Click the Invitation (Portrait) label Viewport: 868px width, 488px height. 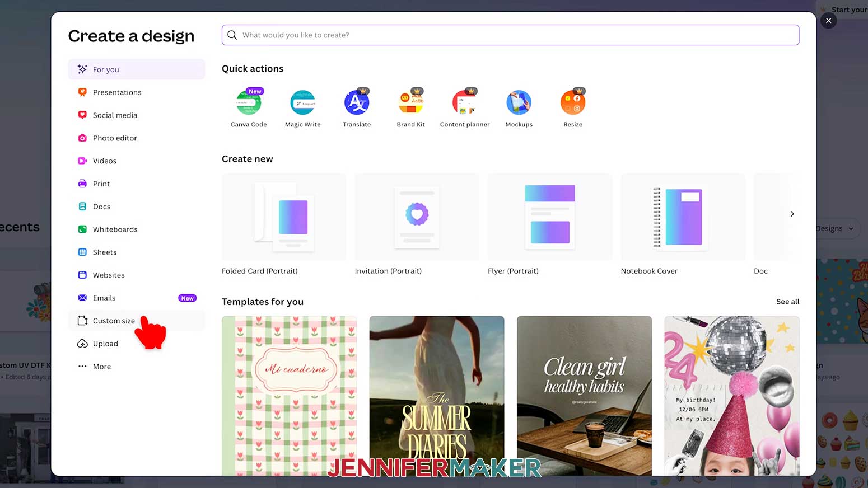(388, 271)
